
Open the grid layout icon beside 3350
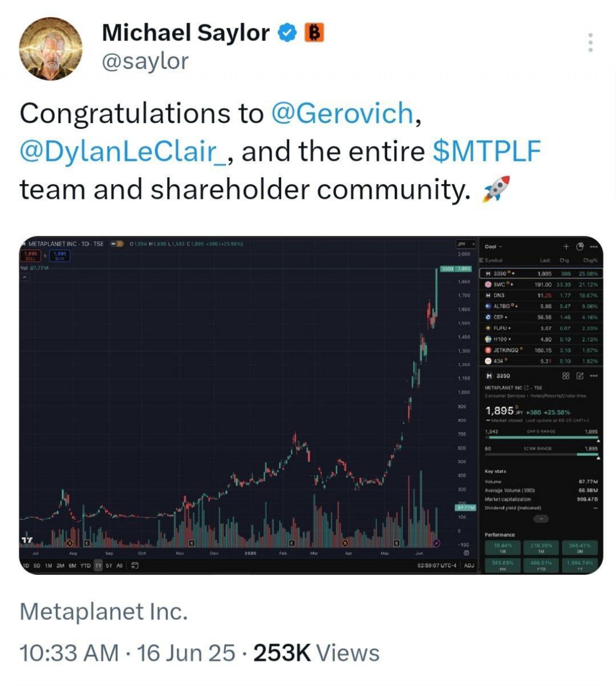pos(566,376)
